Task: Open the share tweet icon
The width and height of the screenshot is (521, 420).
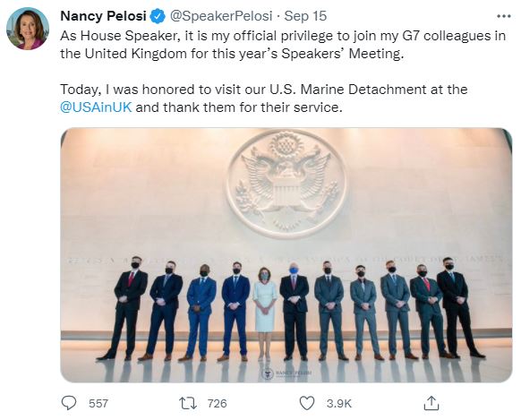Action: (431, 403)
